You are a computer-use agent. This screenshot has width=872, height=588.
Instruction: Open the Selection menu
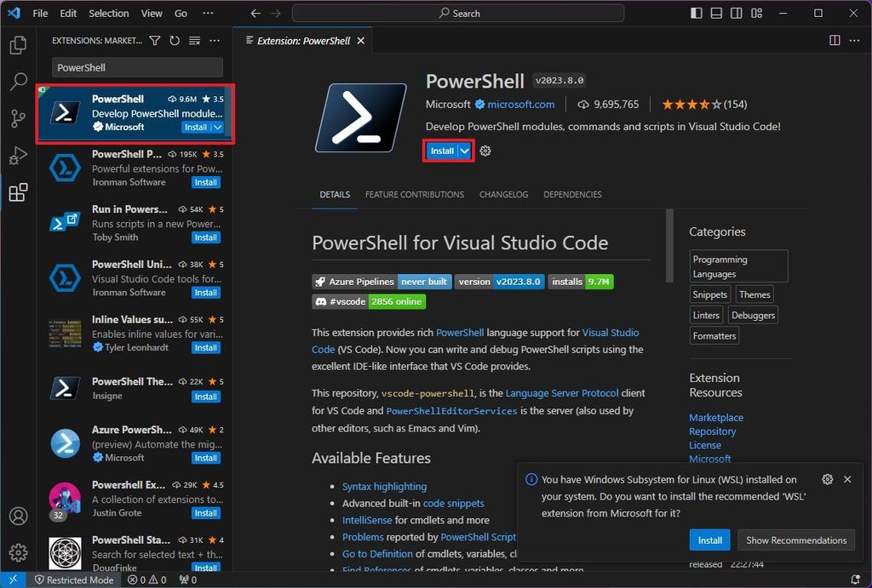point(108,13)
